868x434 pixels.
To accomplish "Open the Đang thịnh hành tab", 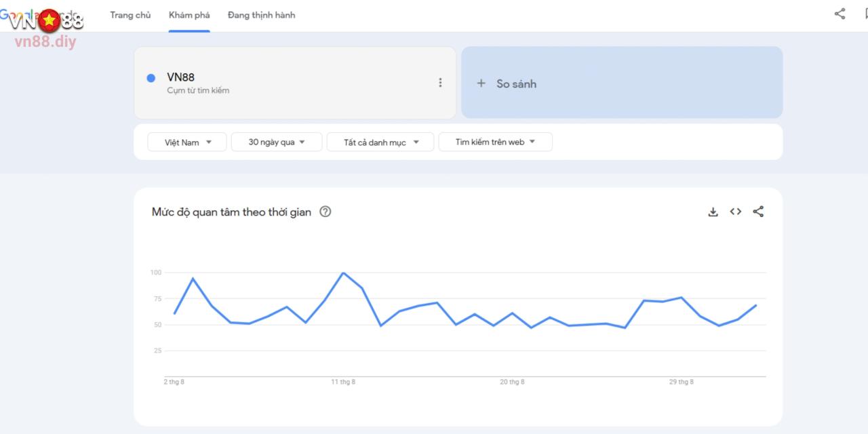I will [261, 15].
